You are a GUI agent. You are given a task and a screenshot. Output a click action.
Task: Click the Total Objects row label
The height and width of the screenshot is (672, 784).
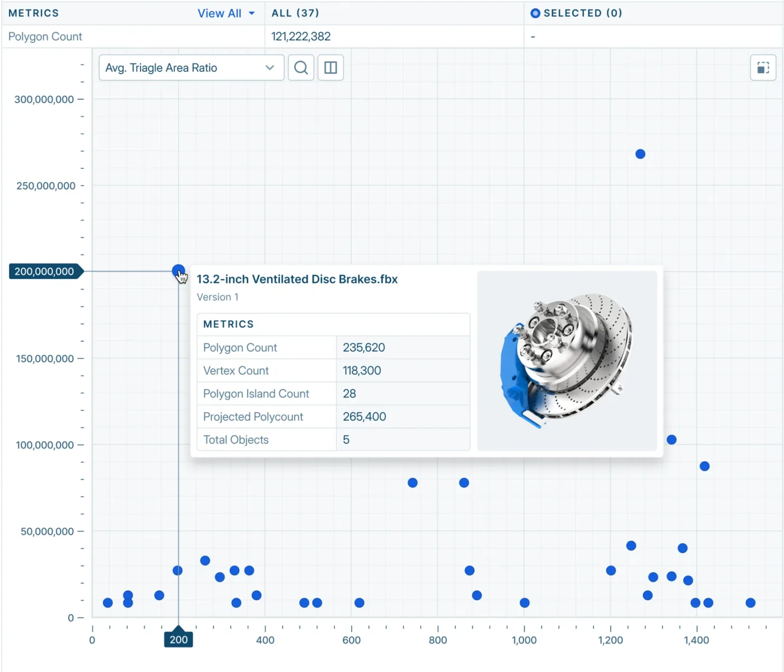point(236,440)
